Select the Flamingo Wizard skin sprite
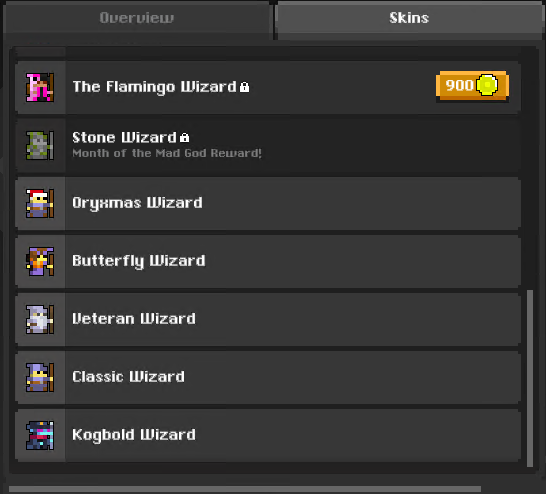This screenshot has width=546, height=494. [40, 87]
